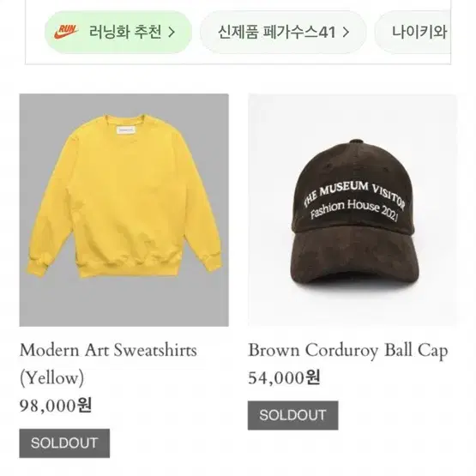Select the 신제품 페가수스41 chip
476x476 pixels.
pos(283,33)
